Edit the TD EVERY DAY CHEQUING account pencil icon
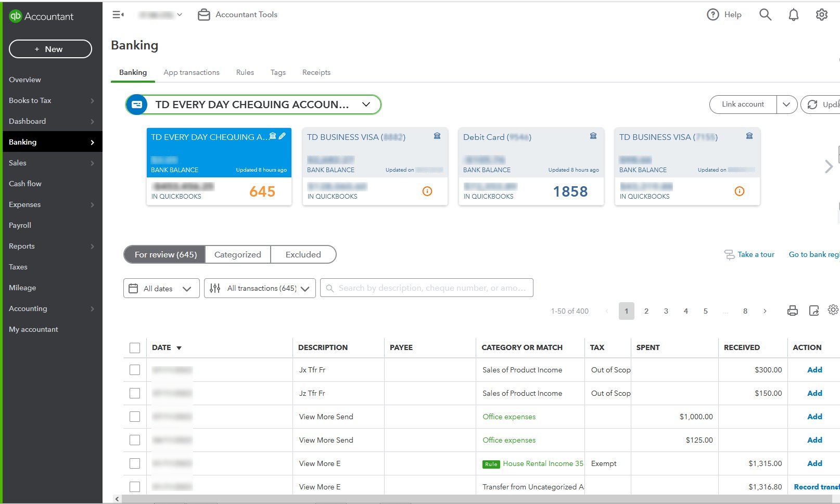The image size is (840, 504). coord(283,136)
